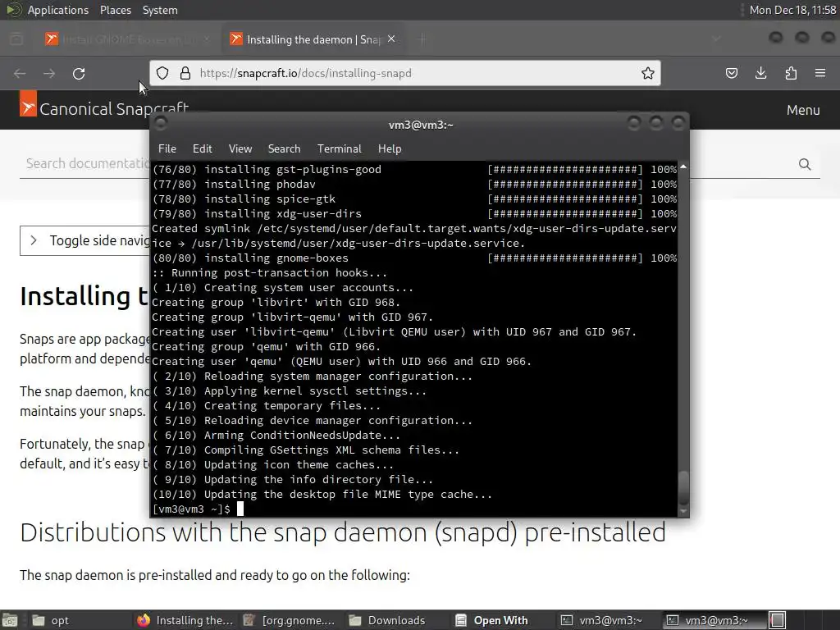Click the Firefox view icon left of tabs
840x630 pixels.
(x=16, y=39)
